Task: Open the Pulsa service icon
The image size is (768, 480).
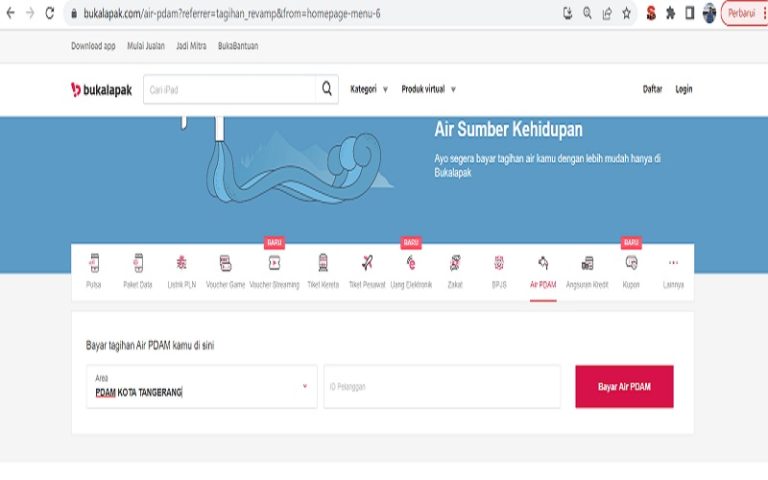Action: [x=94, y=263]
